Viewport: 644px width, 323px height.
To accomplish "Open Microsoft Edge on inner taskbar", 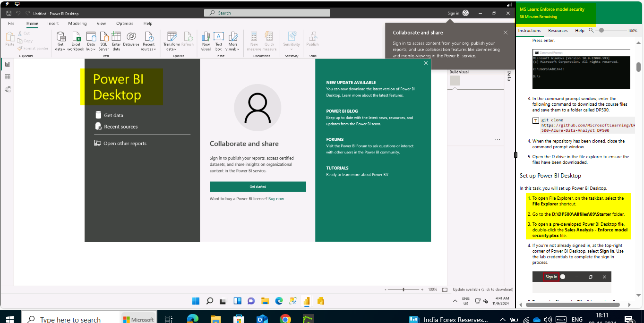I will (279, 301).
